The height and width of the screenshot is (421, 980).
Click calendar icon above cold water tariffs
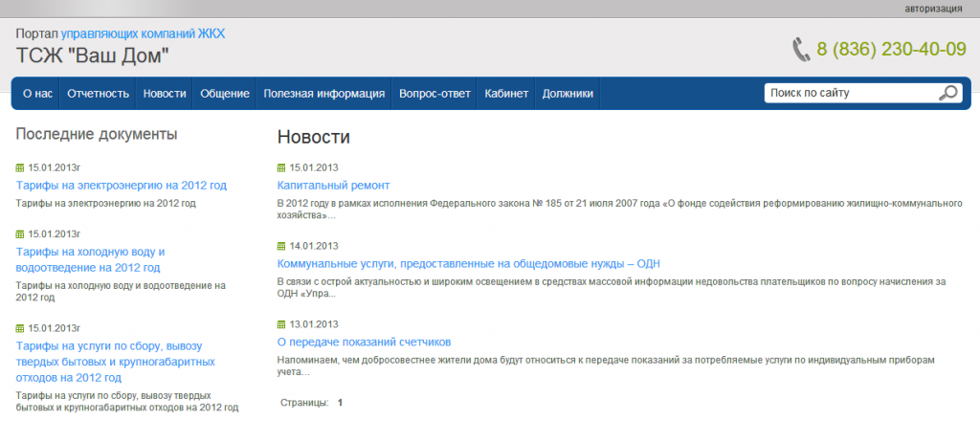tap(20, 233)
